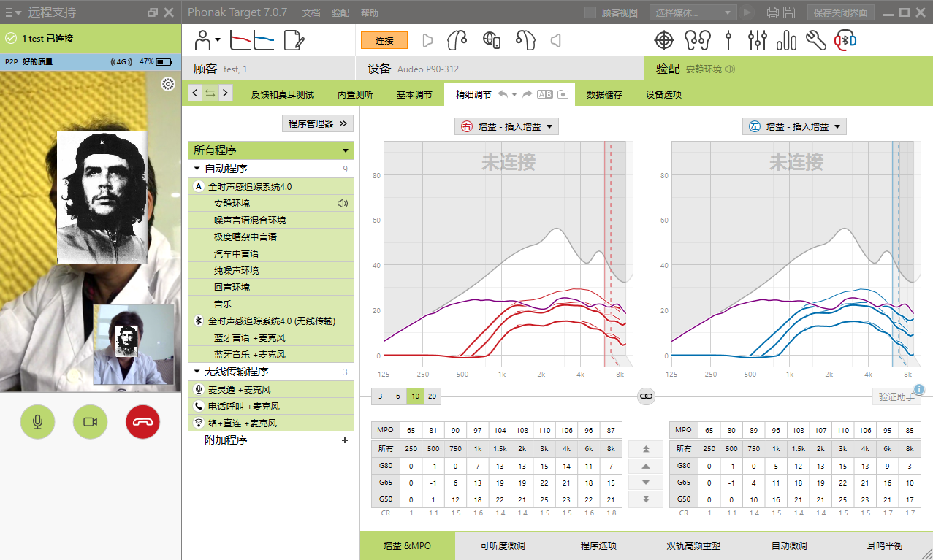Mute microphone in remote support call
The height and width of the screenshot is (560, 933).
coord(37,422)
